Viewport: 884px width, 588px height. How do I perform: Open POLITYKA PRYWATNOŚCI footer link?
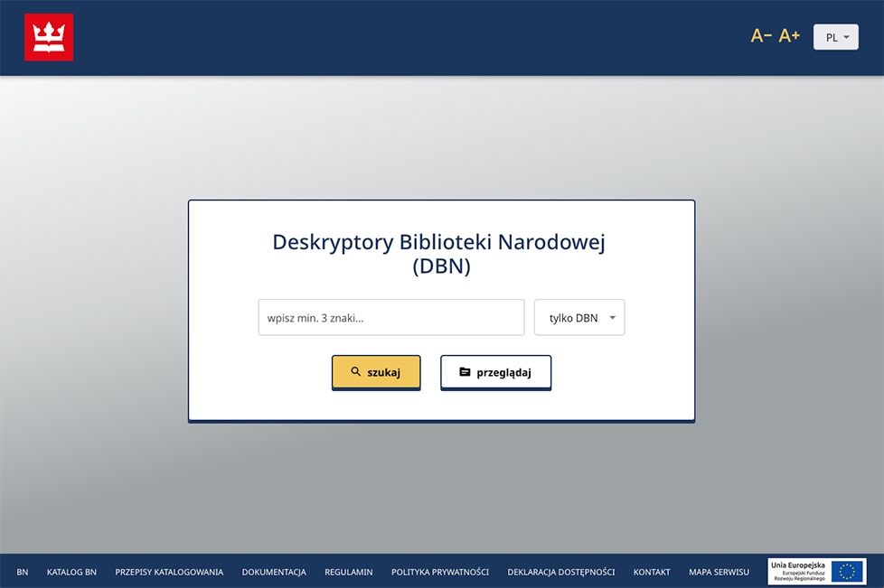point(440,573)
